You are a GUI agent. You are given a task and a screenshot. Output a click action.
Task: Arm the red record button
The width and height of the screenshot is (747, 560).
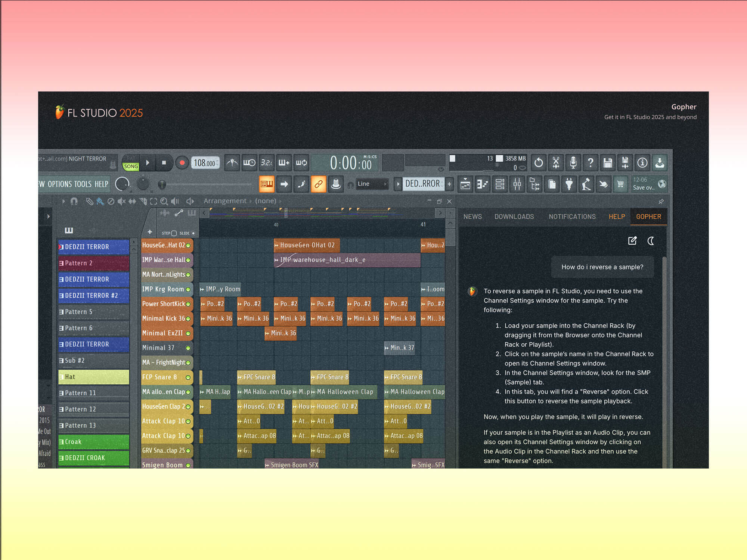click(x=182, y=163)
